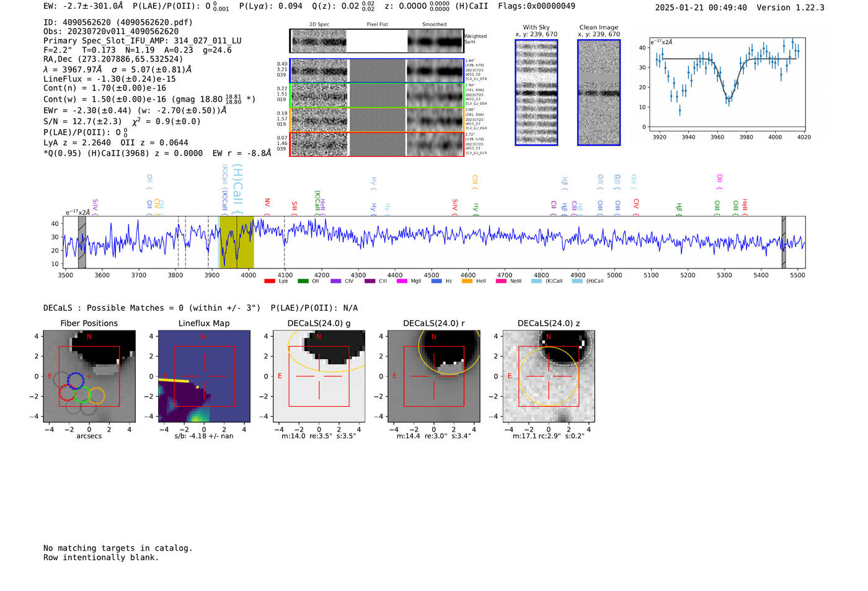Select the blue-bordered 2D spectrum row
The width and height of the screenshot is (868, 591).
click(x=376, y=71)
